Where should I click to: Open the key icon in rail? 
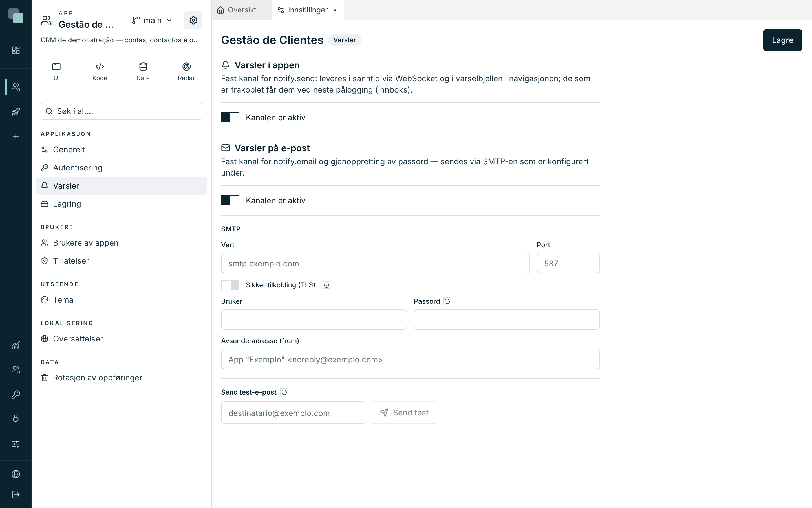click(16, 395)
